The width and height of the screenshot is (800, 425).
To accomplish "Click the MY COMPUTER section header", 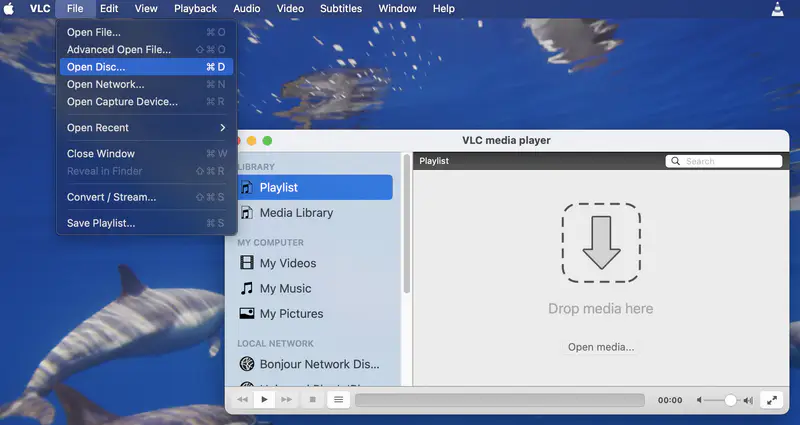I will coord(270,242).
